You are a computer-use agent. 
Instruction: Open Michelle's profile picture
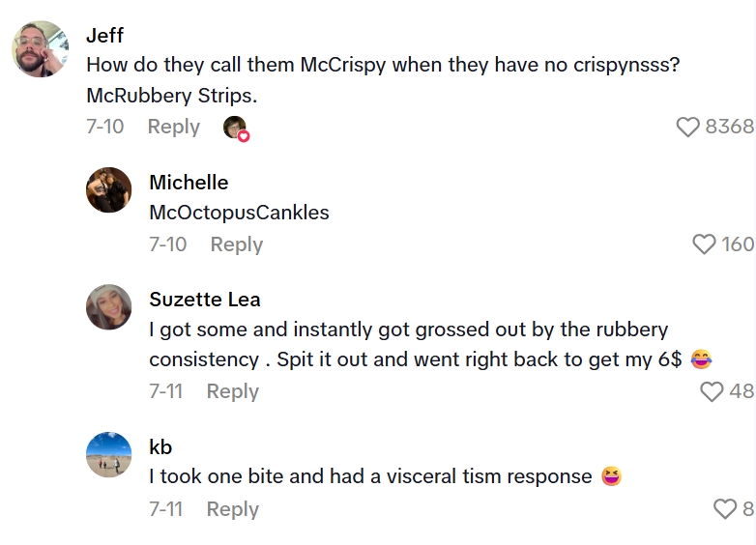pyautogui.click(x=108, y=189)
